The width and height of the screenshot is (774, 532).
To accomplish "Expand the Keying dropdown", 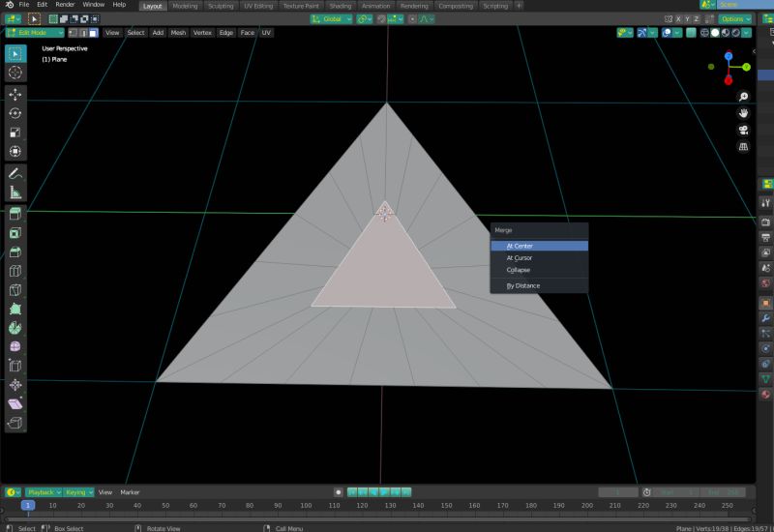I will pos(78,492).
